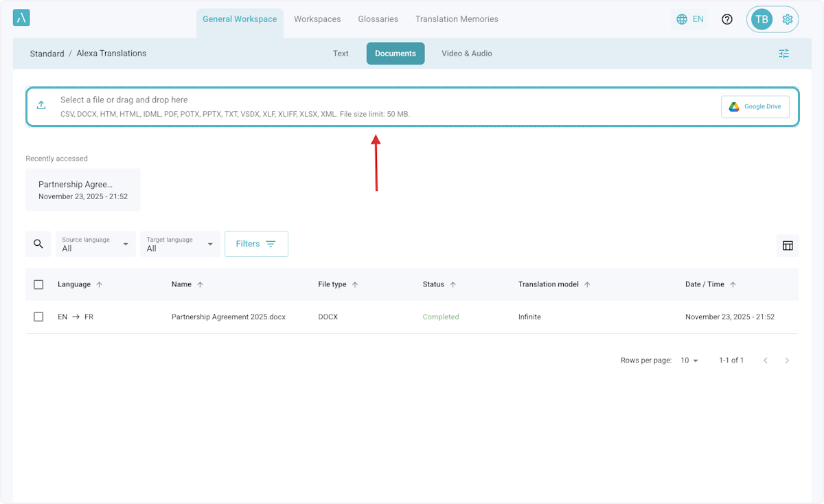The height and width of the screenshot is (504, 824).
Task: Open settings gear icon
Action: [788, 19]
